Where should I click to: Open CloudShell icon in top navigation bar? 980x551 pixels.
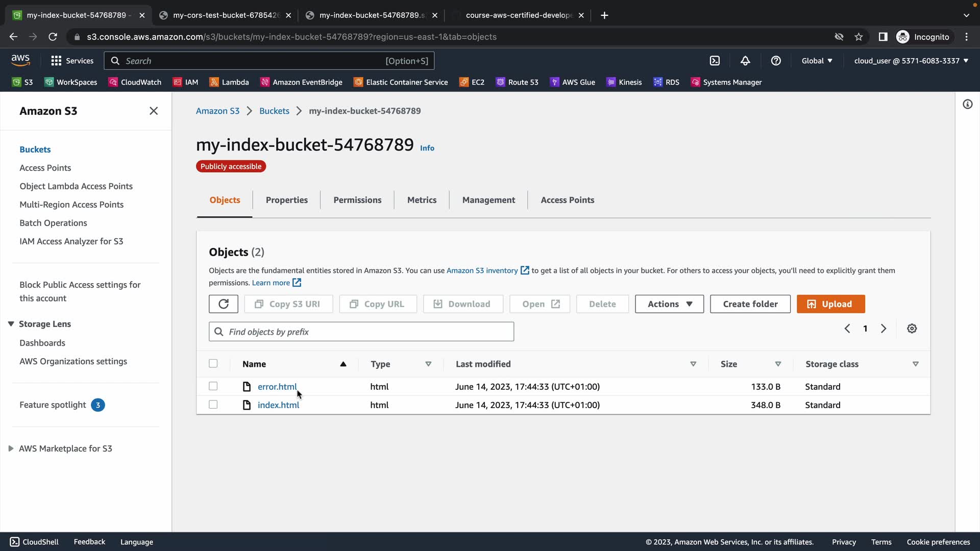pos(715,61)
